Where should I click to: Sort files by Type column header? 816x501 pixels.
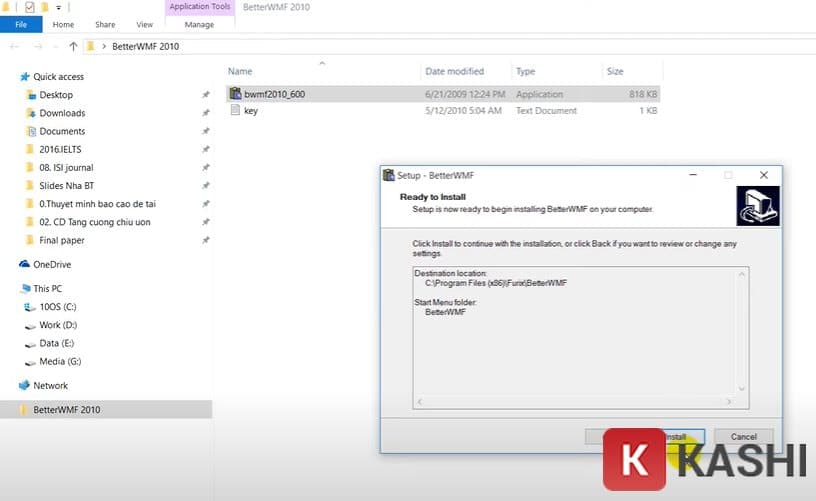point(525,71)
